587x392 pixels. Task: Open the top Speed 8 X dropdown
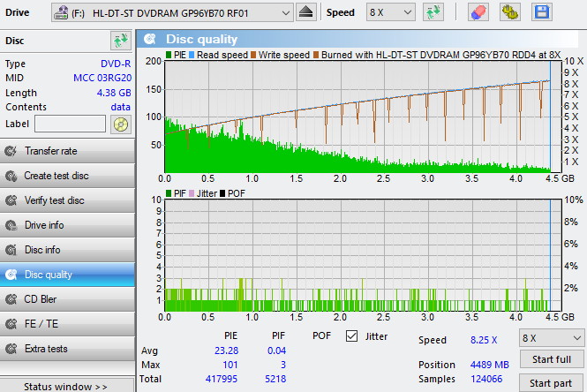pos(391,12)
